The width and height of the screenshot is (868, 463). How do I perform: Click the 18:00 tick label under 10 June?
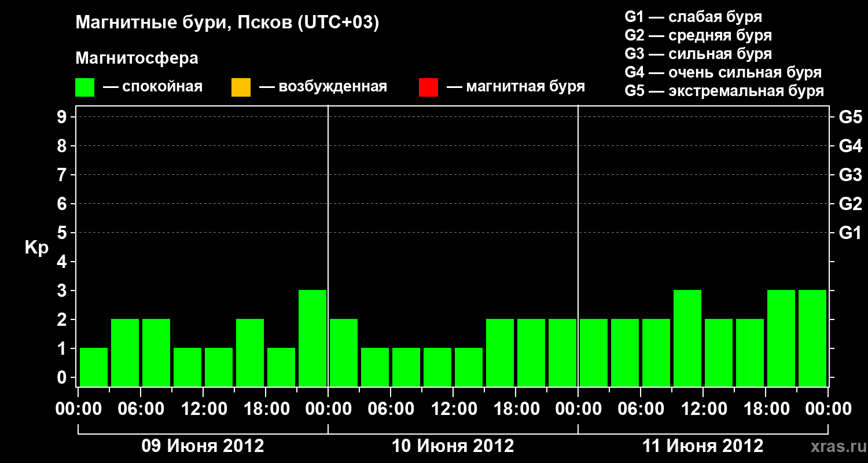(516, 409)
